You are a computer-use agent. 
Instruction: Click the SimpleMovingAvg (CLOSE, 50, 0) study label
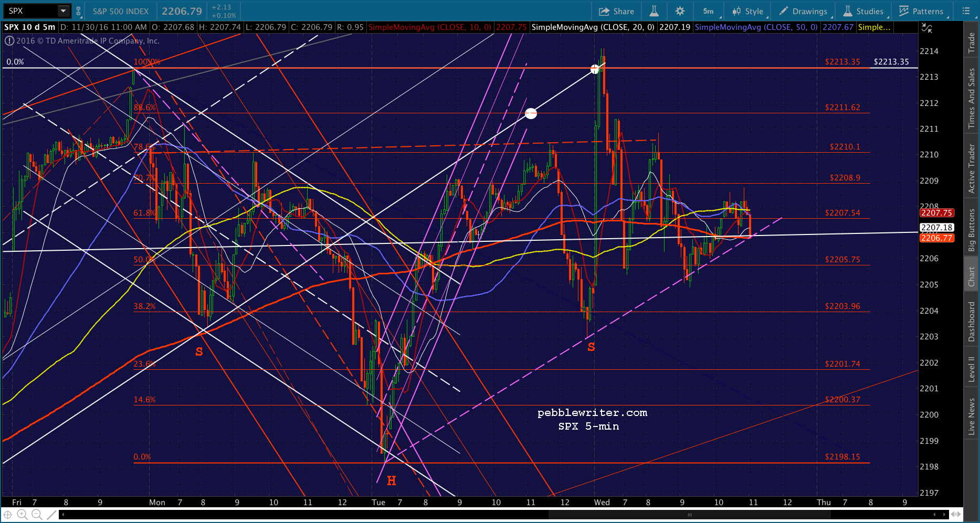pyautogui.click(x=756, y=27)
